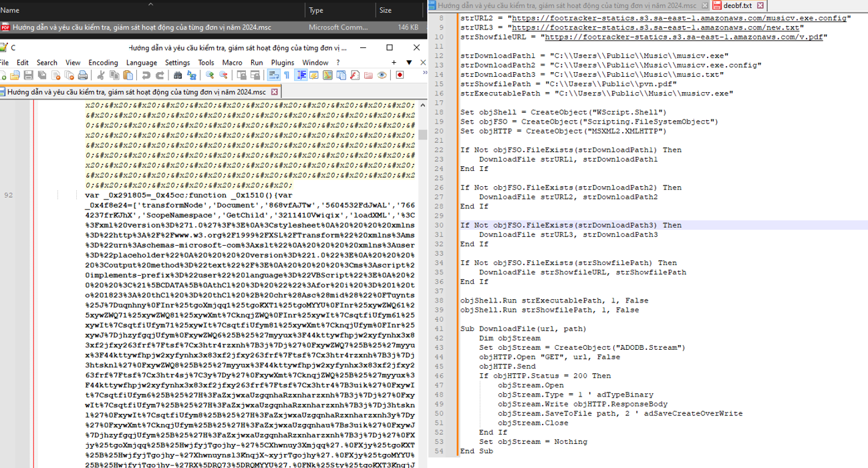Image resolution: width=868 pixels, height=468 pixels.
Task: Open Replace dialog via toolbar icon
Action: pos(191,75)
